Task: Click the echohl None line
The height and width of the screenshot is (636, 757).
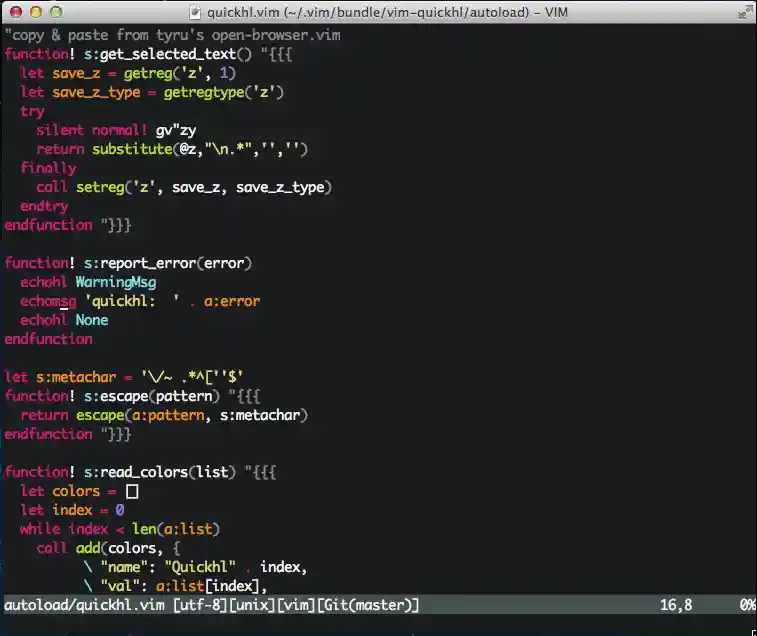Action: point(64,320)
